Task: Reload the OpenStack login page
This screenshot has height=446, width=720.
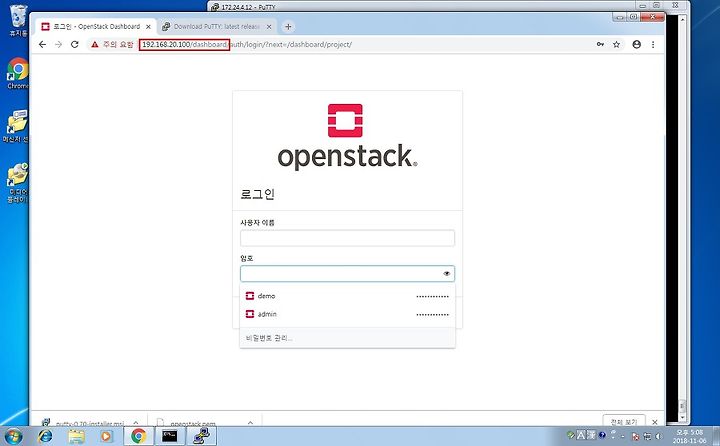Action: tap(74, 45)
